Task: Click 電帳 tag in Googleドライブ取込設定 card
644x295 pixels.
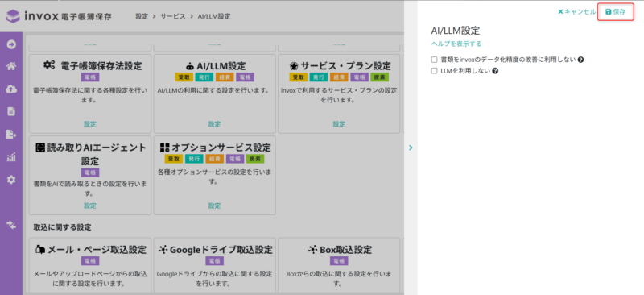Action: point(214,261)
